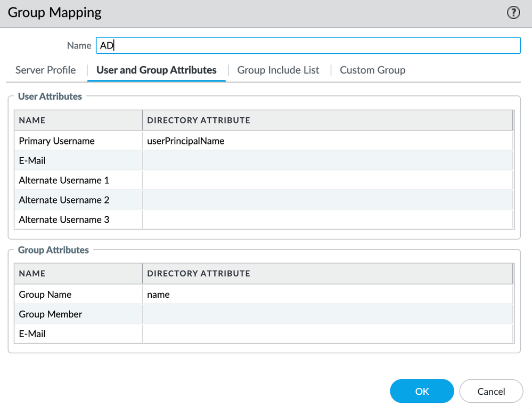This screenshot has height=415, width=532.
Task: Edit the userPrincipalName directory attribute cell
Action: [x=327, y=141]
